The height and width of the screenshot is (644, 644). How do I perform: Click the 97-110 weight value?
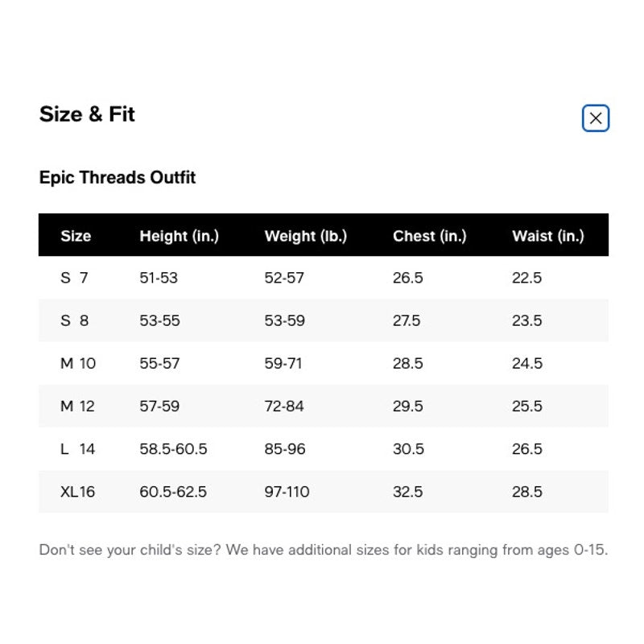pos(287,491)
